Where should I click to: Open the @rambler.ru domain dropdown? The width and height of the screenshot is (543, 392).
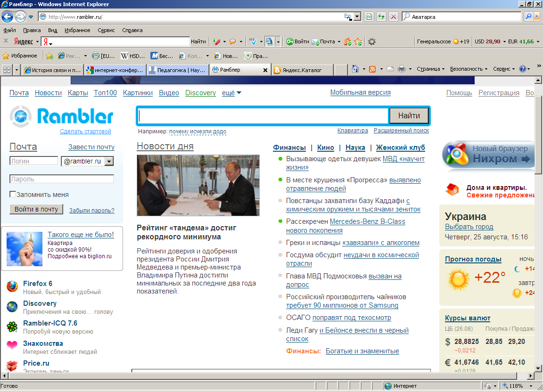[109, 162]
